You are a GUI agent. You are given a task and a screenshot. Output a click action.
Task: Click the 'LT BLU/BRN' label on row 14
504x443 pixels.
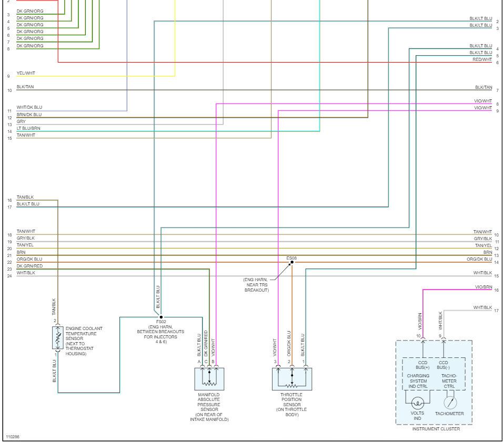point(28,128)
